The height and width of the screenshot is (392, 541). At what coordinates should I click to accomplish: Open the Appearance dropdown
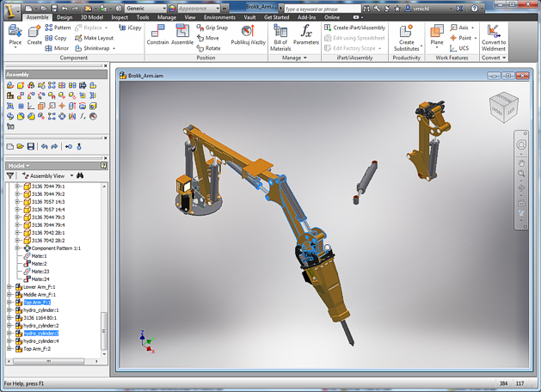[218, 9]
